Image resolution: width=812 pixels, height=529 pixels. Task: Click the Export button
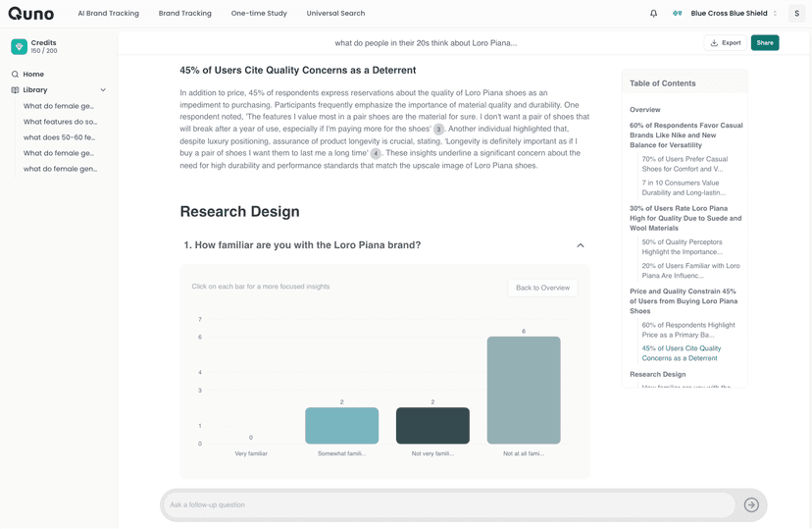coord(726,43)
